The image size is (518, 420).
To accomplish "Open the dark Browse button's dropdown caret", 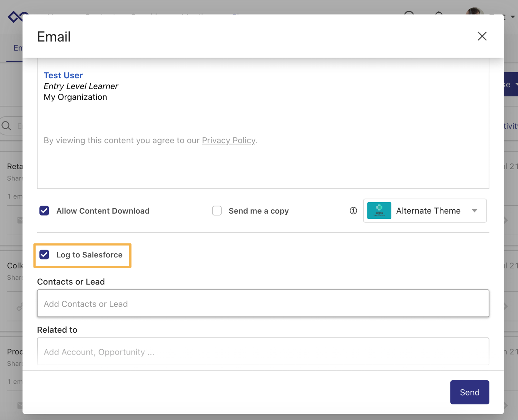I will (x=516, y=84).
